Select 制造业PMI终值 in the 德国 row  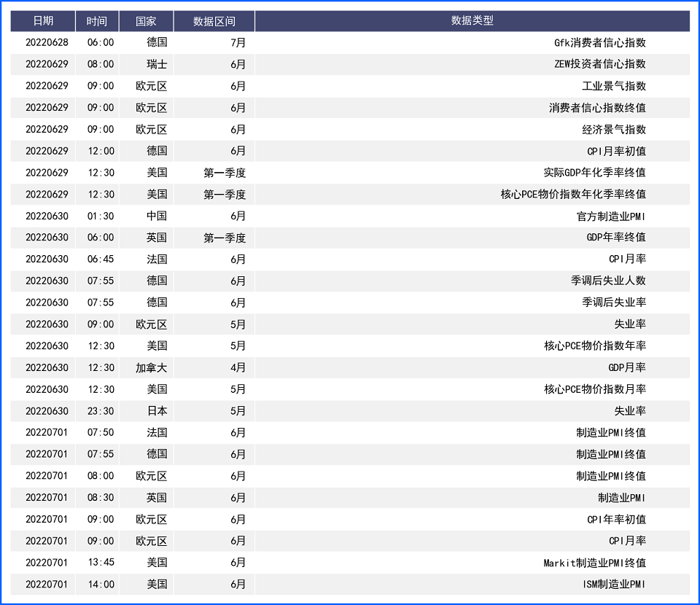tap(611, 454)
